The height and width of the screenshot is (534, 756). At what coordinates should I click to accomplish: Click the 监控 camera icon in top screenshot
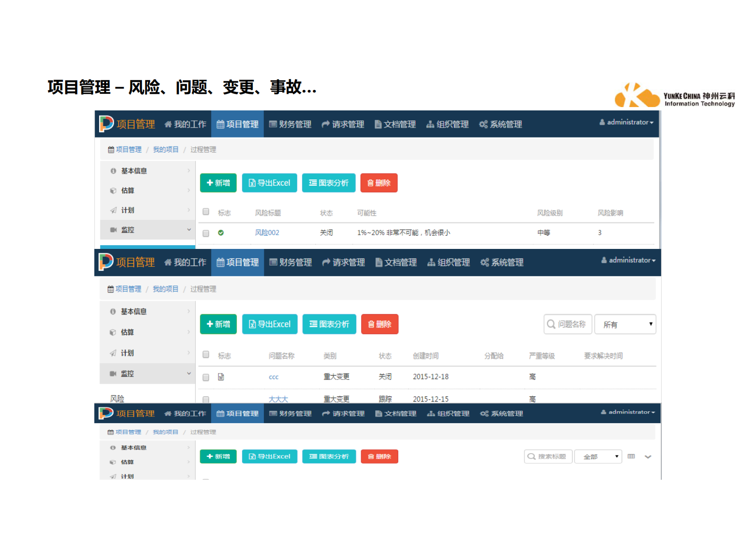pos(113,229)
